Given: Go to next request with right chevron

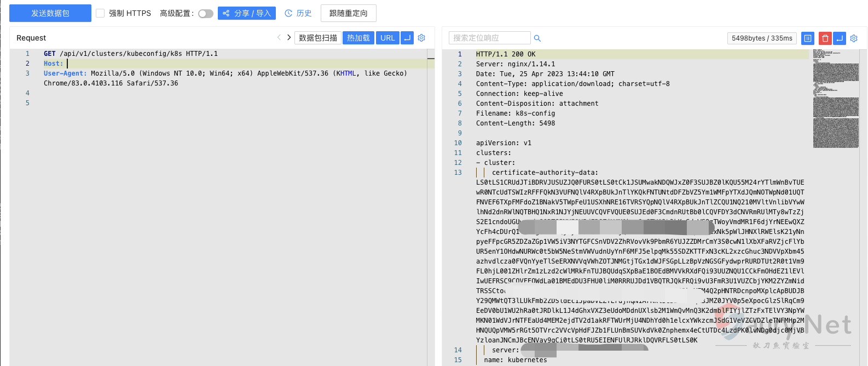Looking at the screenshot, I should click(289, 37).
